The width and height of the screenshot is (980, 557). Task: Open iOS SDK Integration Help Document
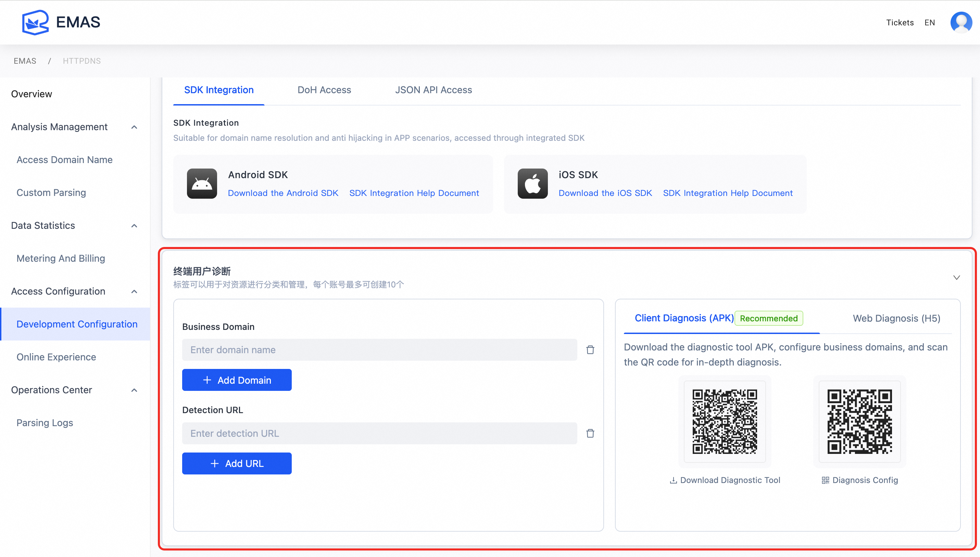point(728,193)
